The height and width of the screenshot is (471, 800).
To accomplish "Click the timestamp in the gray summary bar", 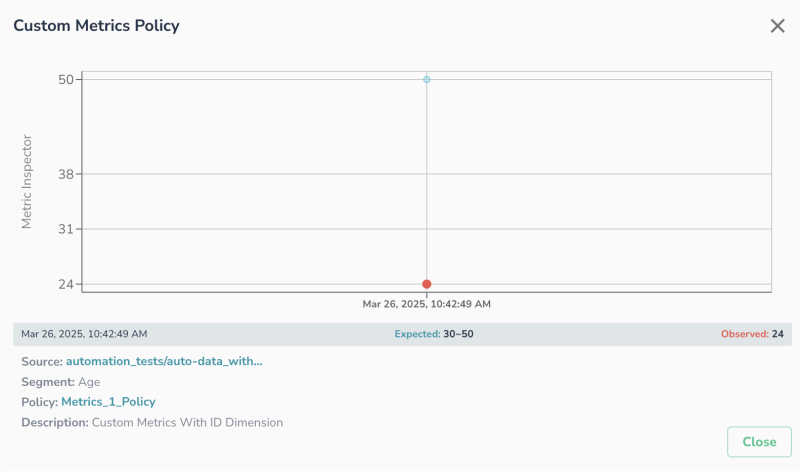I will point(84,334).
